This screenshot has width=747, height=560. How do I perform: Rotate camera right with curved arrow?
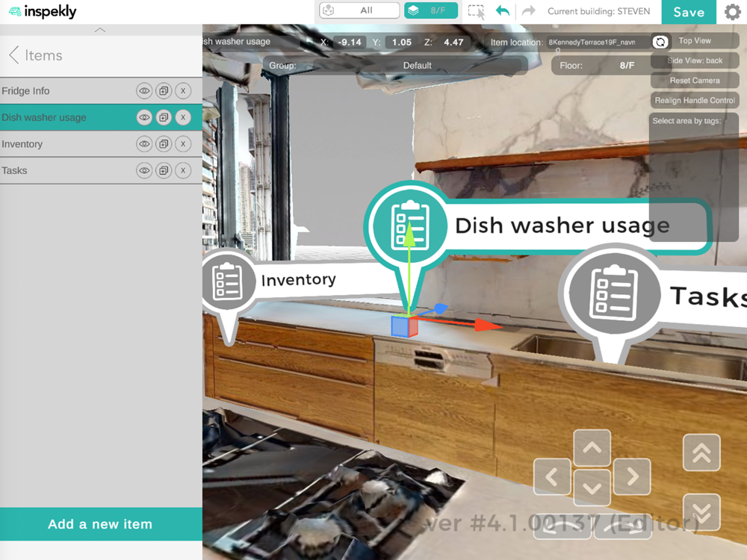point(623,526)
